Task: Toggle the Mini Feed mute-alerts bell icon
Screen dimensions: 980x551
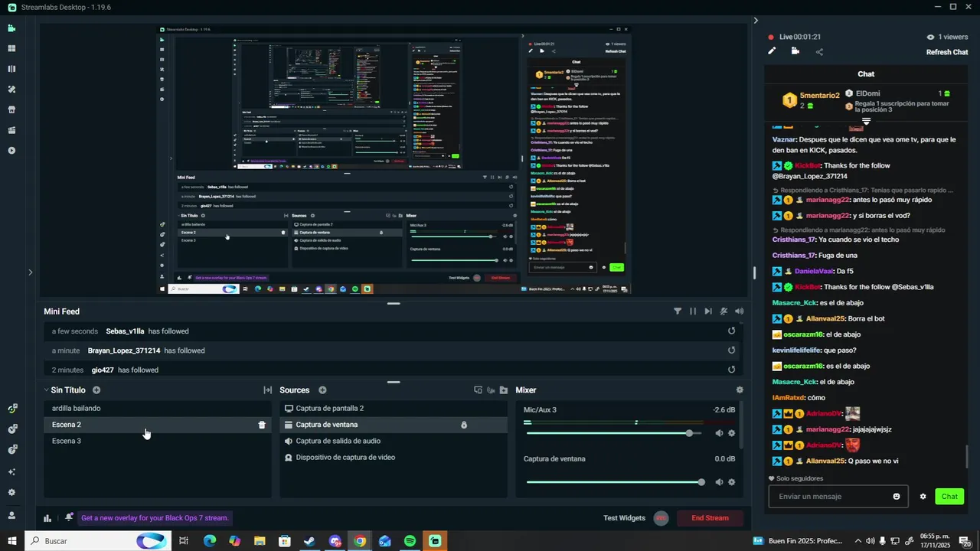Action: pyautogui.click(x=724, y=311)
